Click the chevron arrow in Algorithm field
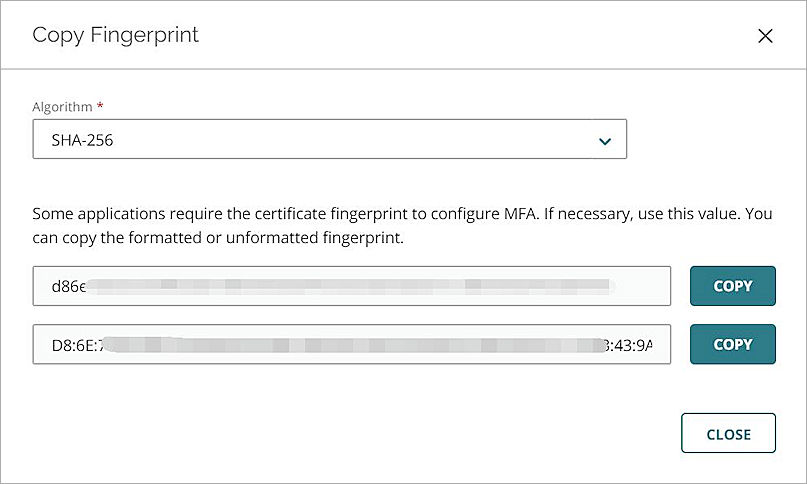 click(x=604, y=141)
